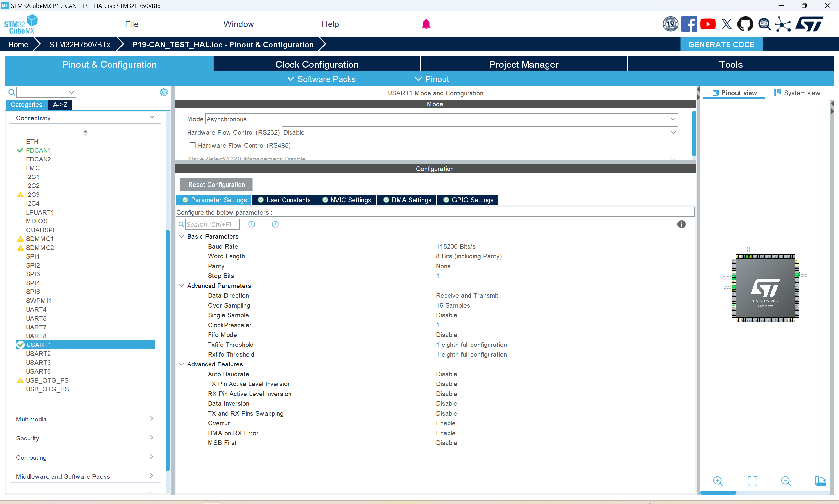Switch list sorting to A->Z
Viewport: 839px width, 504px height.
pos(60,104)
